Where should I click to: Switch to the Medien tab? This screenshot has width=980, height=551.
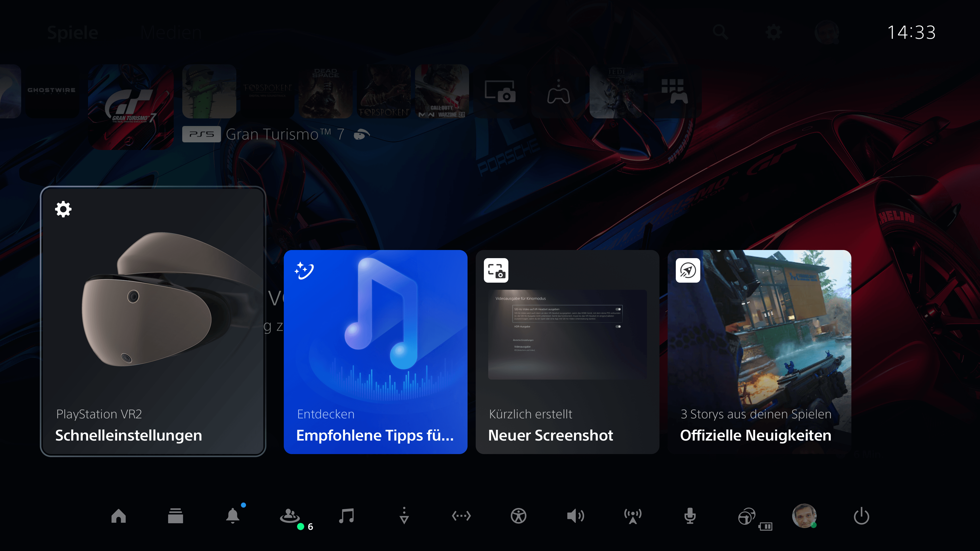(171, 33)
